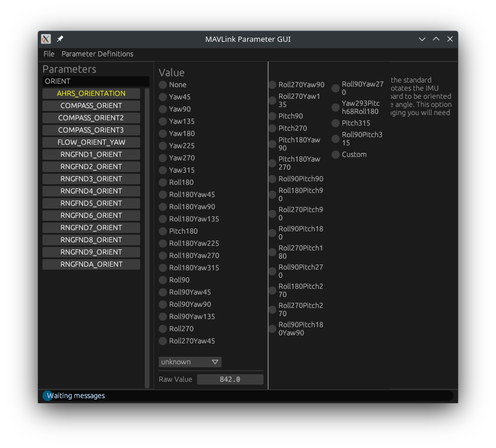
Task: Click the blue indicator beside Waiting messages
Action: [x=47, y=396]
